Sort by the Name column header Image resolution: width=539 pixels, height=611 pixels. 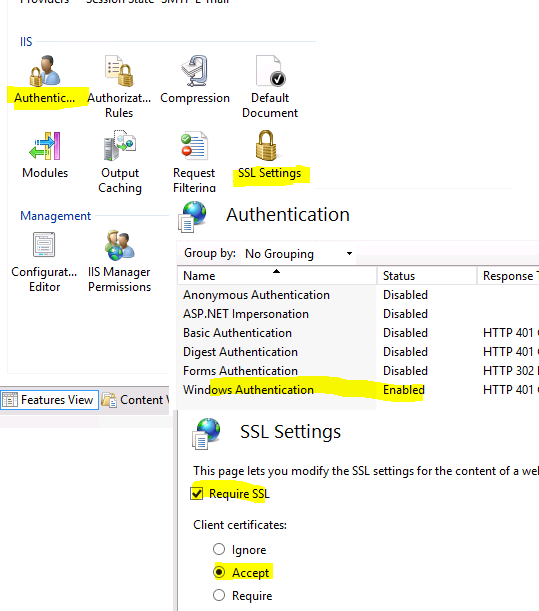277,276
